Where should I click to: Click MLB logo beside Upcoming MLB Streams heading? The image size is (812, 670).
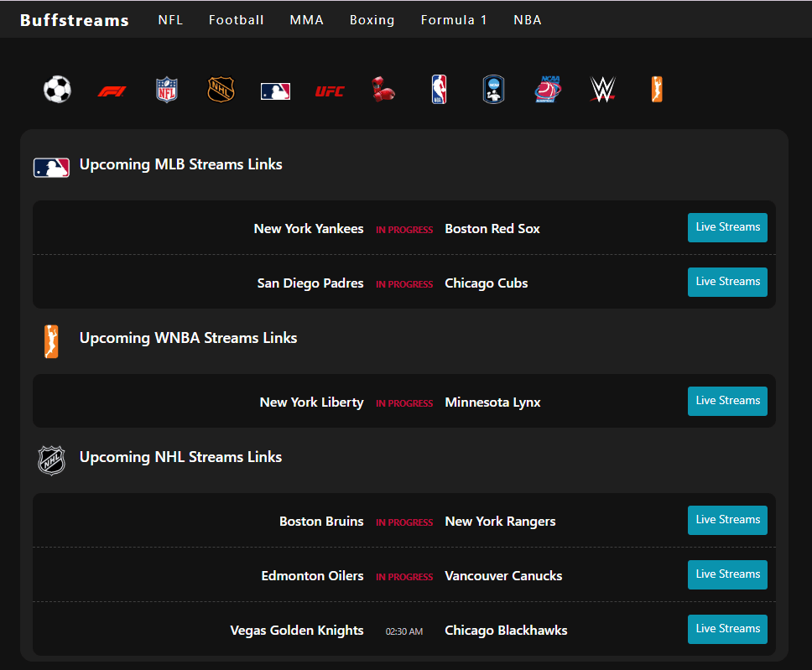coord(51,168)
